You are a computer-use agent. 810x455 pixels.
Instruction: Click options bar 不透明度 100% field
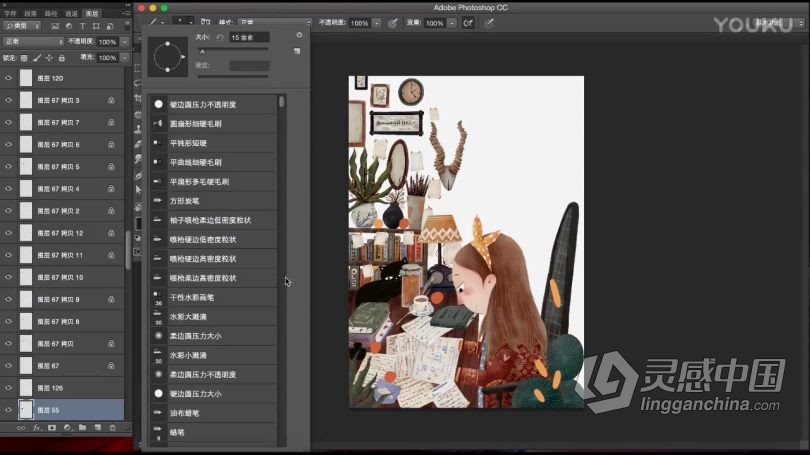(360, 23)
